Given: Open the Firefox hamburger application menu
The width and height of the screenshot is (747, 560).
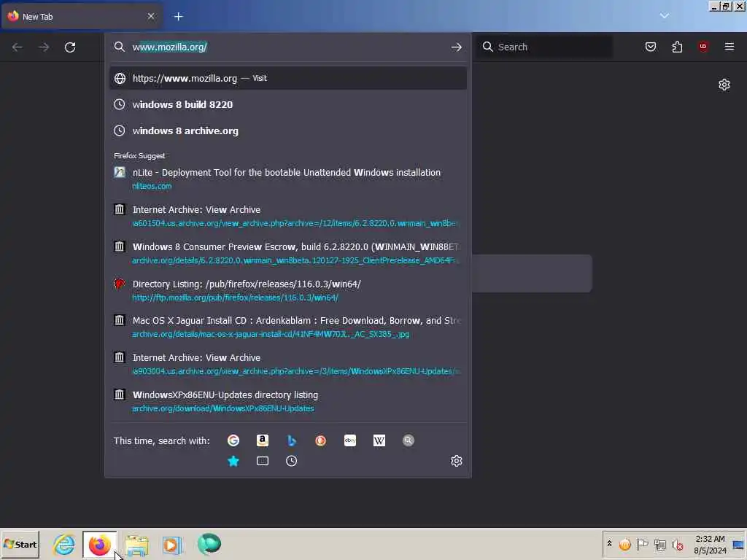Looking at the screenshot, I should pyautogui.click(x=729, y=47).
